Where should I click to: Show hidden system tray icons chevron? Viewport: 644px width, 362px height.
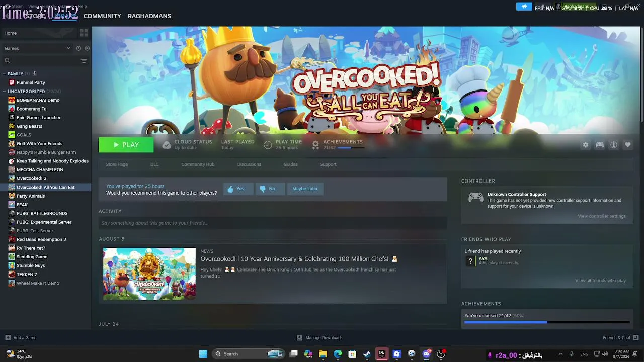tap(560, 354)
